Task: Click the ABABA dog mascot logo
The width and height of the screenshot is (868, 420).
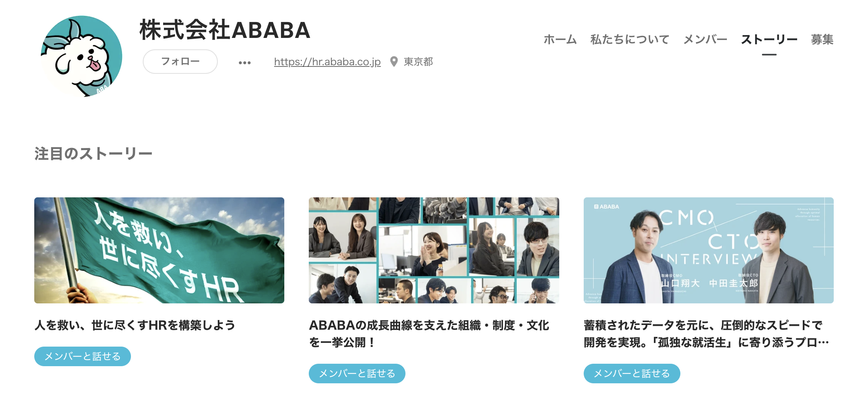Action: (x=82, y=56)
